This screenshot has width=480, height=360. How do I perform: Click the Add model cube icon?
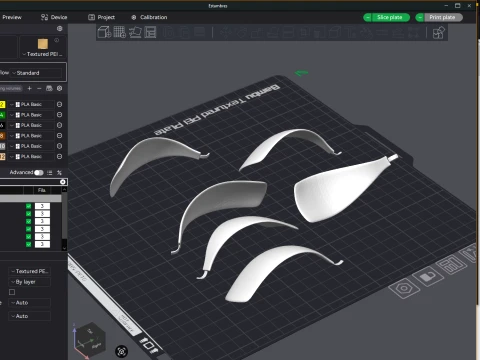coord(104,32)
